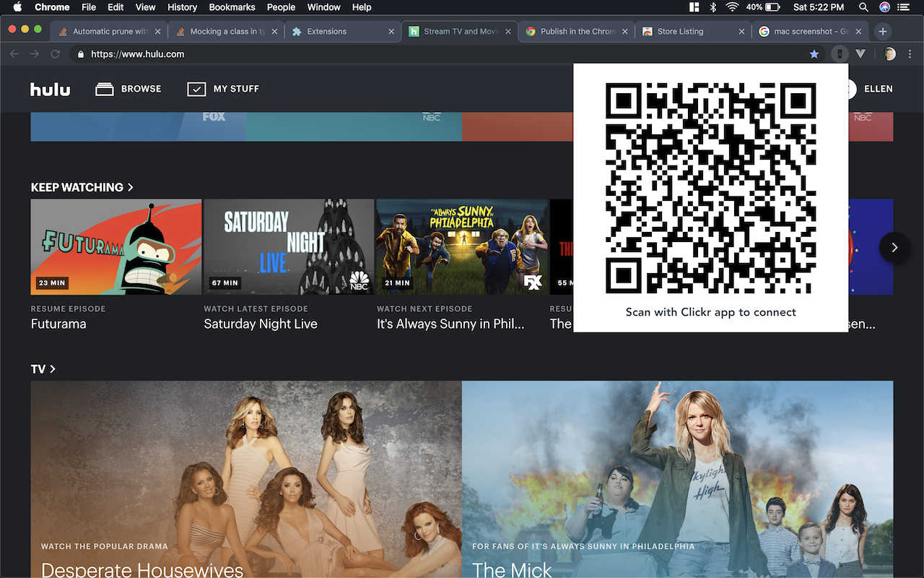Open Notification Center icon
Viewport: 924px width, 578px height.
click(x=904, y=7)
